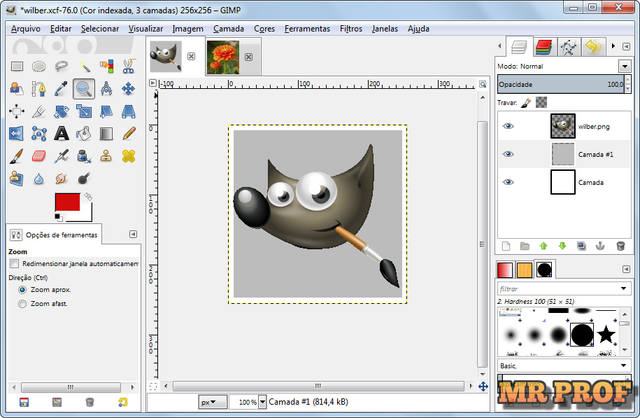Image resolution: width=640 pixels, height=418 pixels.
Task: Select the Select by Color tool
Action: 107,66
